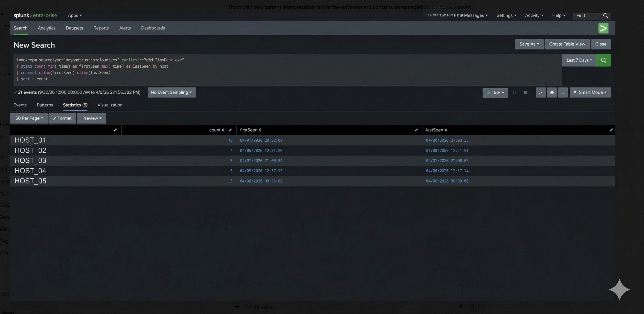Click the share job arrow icon
644x314 pixels.
click(541, 93)
